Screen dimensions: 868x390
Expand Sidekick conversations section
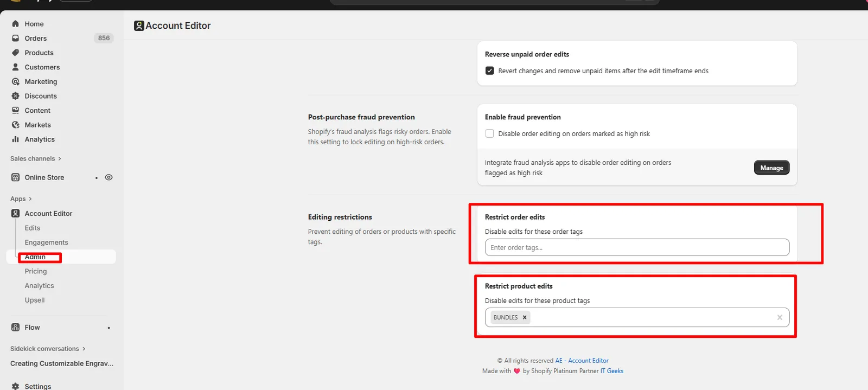(x=48, y=349)
